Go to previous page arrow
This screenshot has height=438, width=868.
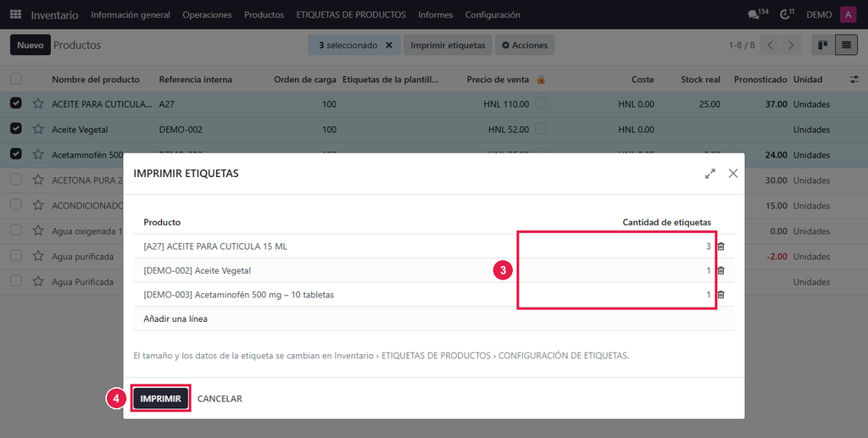770,46
